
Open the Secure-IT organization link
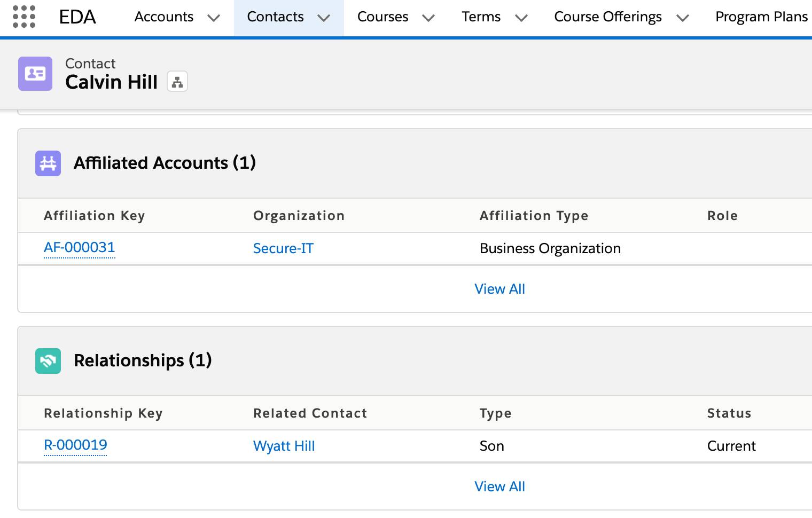283,248
